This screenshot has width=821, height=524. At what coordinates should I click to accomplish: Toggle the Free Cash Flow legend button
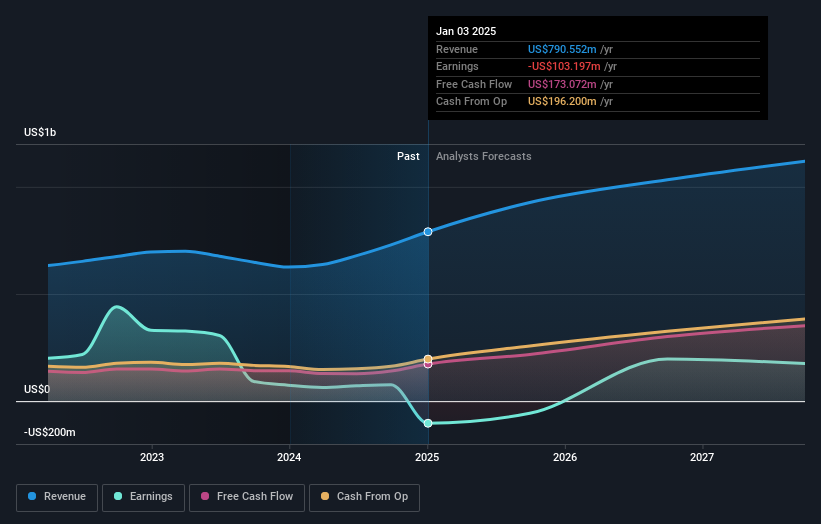(x=247, y=497)
